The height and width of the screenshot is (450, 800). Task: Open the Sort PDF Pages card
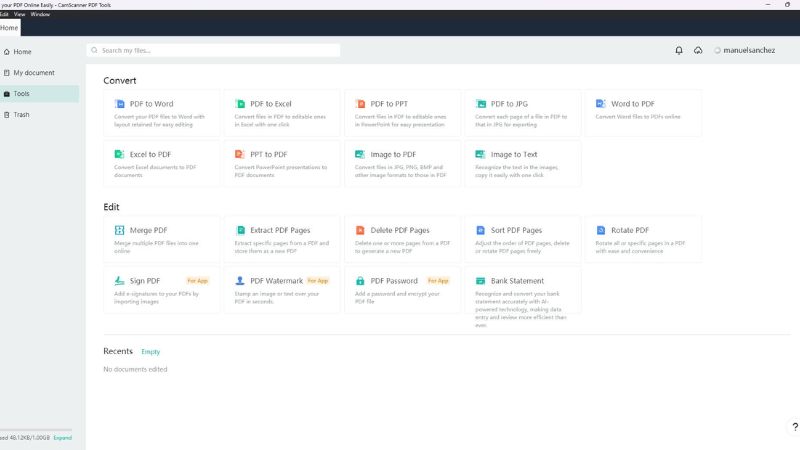pyautogui.click(x=523, y=239)
